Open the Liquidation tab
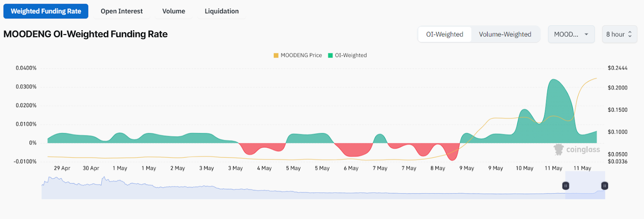The image size is (644, 219). click(221, 11)
